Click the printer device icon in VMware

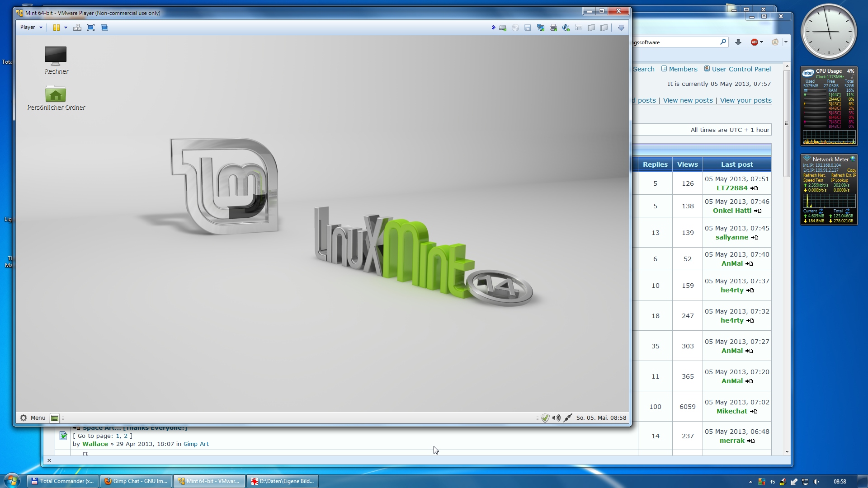[x=553, y=28]
